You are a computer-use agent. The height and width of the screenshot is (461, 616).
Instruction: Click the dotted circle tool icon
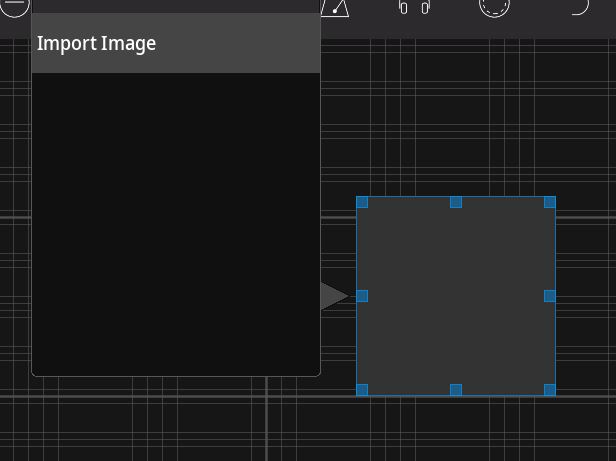pos(494,6)
